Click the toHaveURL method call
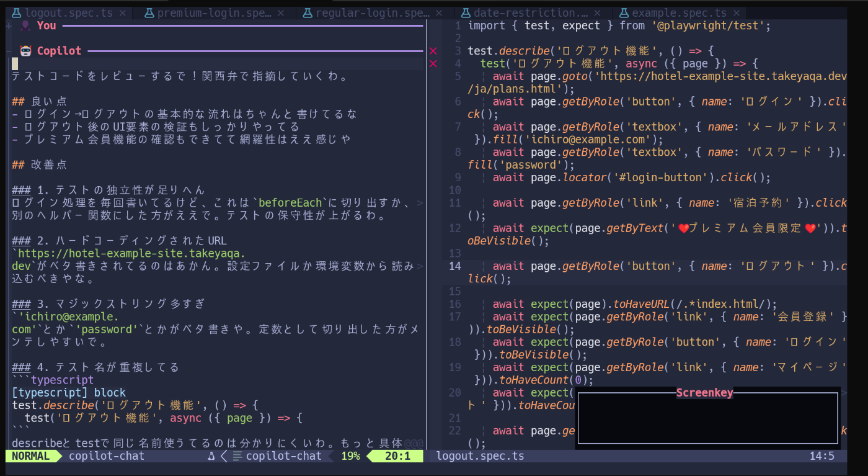 [x=642, y=304]
